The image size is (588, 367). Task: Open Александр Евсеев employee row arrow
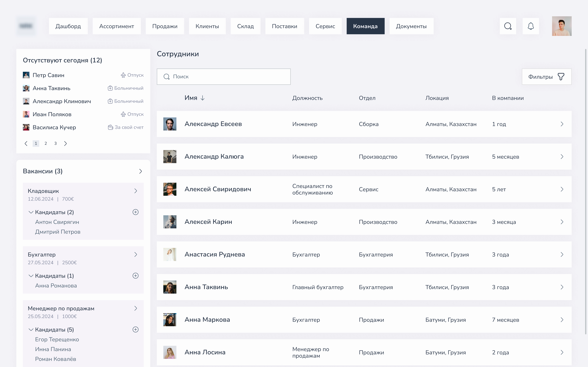tap(562, 124)
